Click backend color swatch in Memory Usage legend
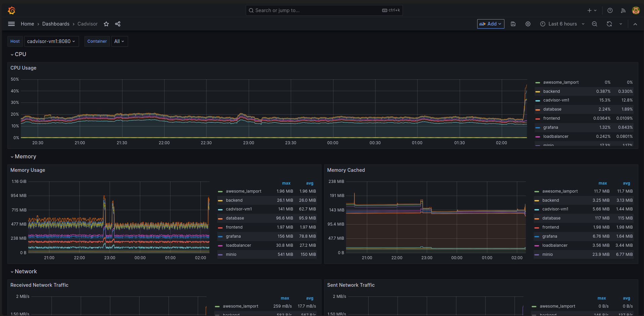This screenshot has width=644, height=316. click(220, 200)
